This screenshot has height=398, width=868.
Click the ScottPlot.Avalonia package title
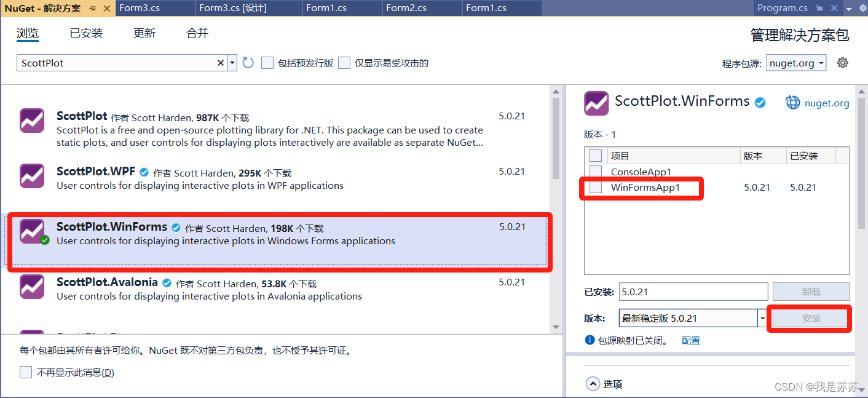(x=107, y=282)
